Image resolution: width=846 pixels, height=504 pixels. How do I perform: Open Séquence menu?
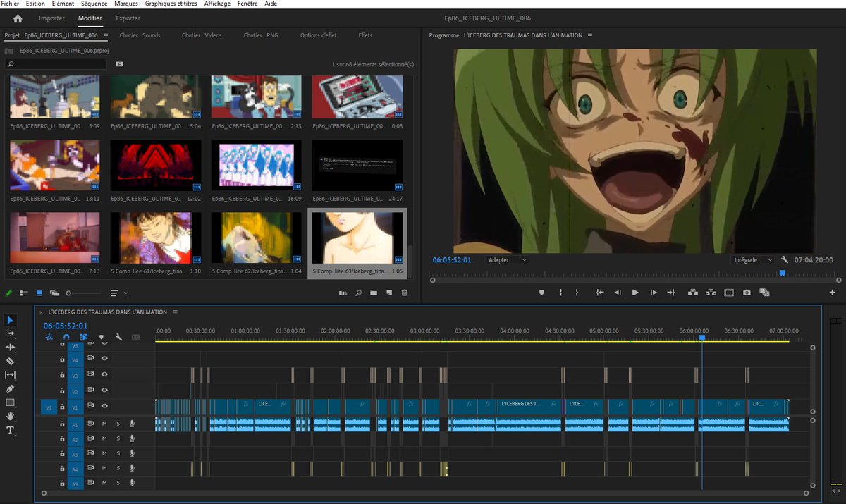pos(94,4)
